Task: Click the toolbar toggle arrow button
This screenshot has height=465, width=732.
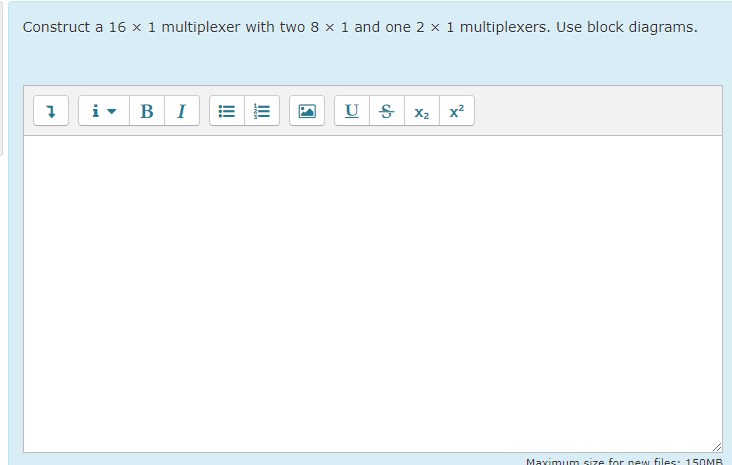Action: tap(51, 111)
